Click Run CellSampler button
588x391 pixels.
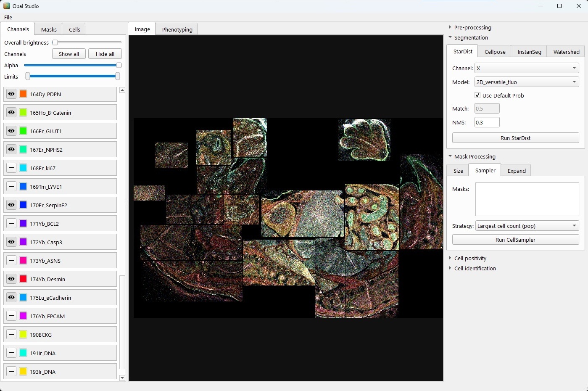(x=515, y=240)
